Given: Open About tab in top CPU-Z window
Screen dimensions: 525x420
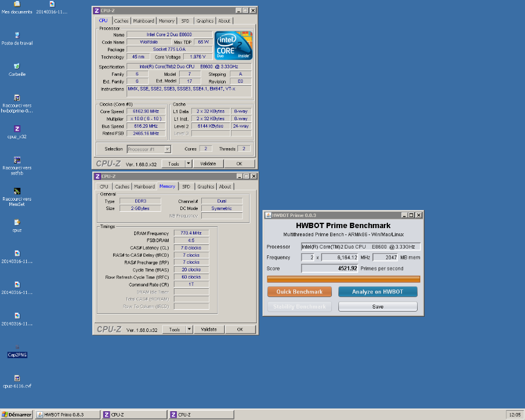Looking at the screenshot, I should coord(225,21).
